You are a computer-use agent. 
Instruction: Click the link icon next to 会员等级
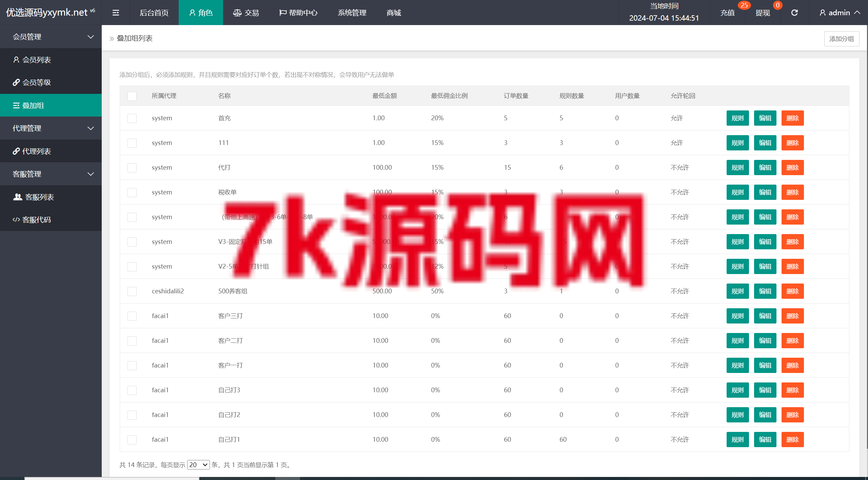pyautogui.click(x=16, y=82)
